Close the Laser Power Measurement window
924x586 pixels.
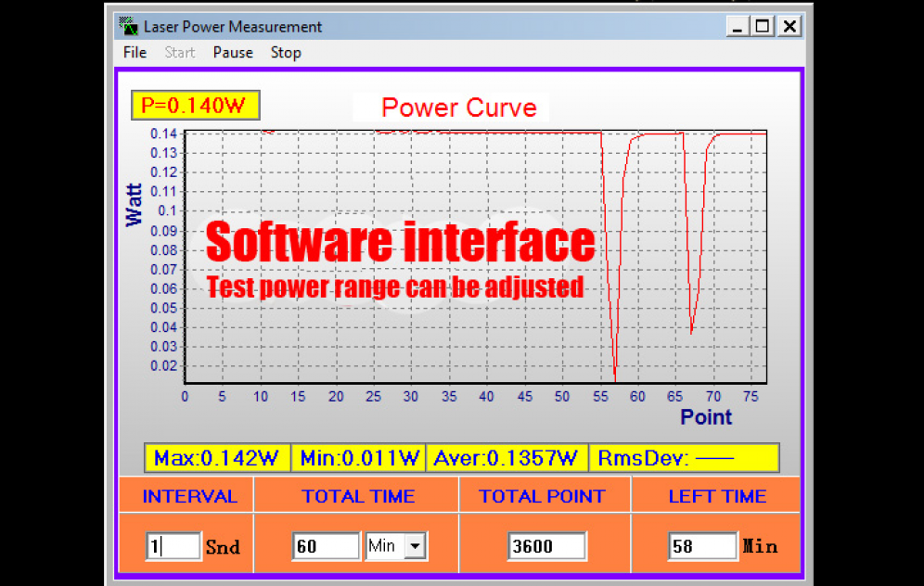[789, 27]
